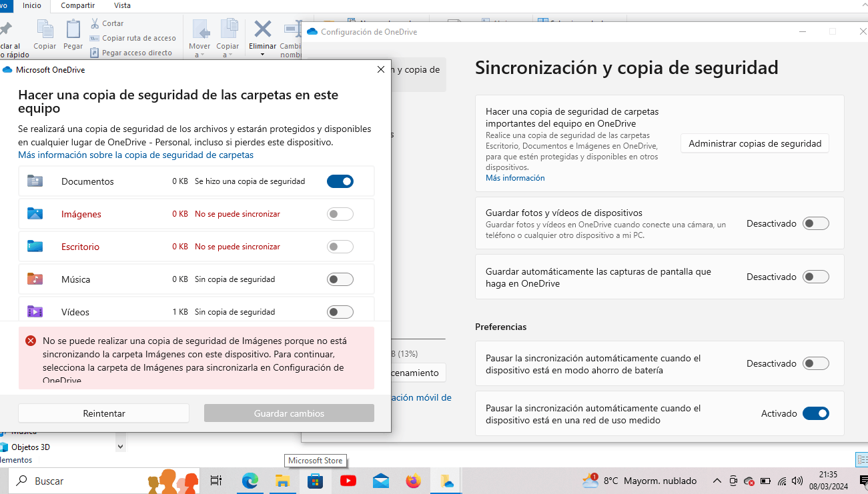Open the folder backup Más información link
This screenshot has height=494, width=868.
135,155
